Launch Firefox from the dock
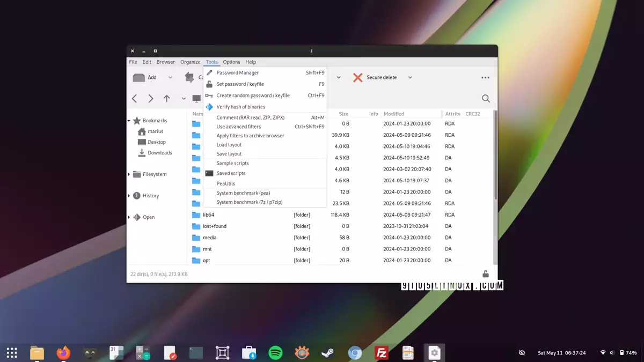This screenshot has height=362, width=644. click(63, 352)
